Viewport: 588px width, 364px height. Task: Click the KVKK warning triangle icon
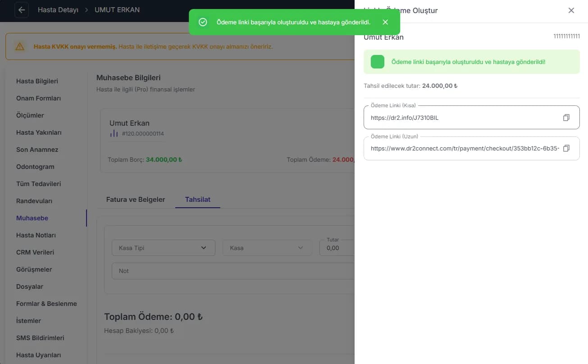point(20,46)
